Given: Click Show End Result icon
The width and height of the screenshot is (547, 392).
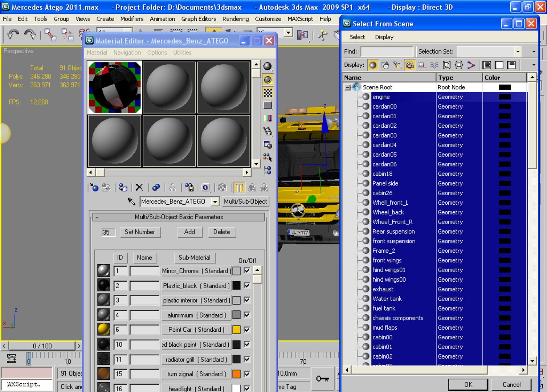Looking at the screenshot, I should (240, 187).
